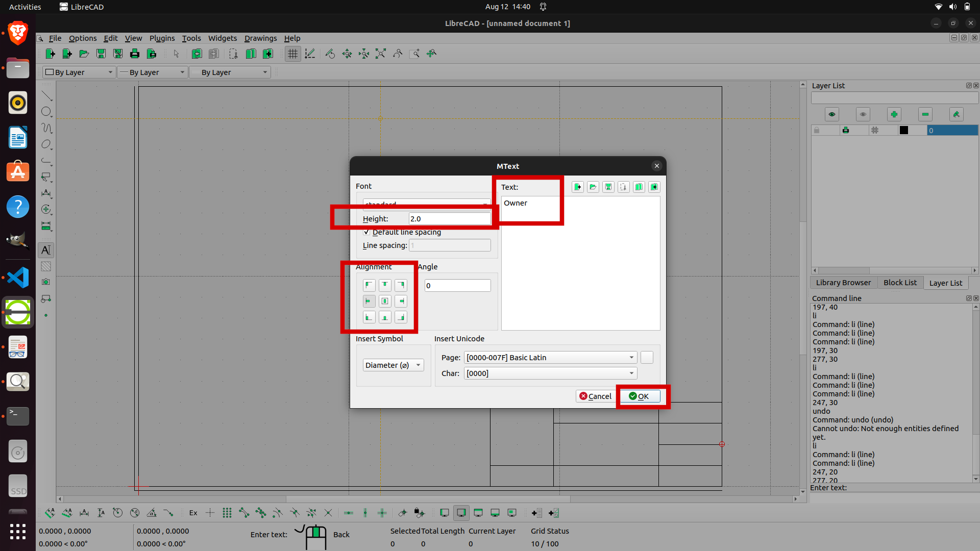This screenshot has height=551, width=980.
Task: Select the Line tool in left toolbar
Action: coord(46,95)
